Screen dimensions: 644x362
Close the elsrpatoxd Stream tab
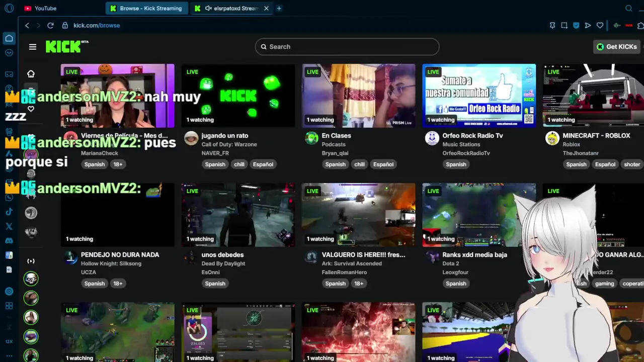[x=266, y=9]
